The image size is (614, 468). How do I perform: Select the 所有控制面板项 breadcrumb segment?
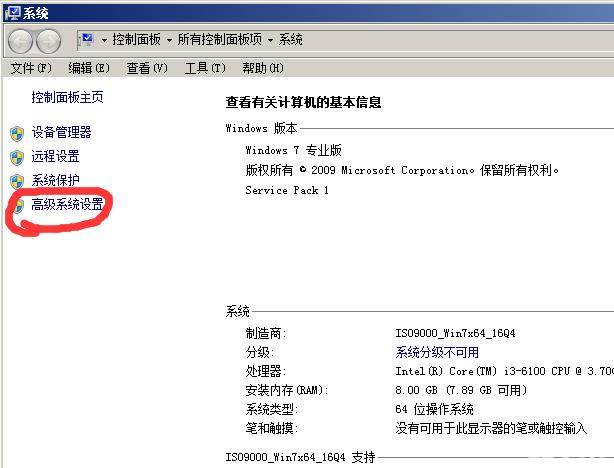pyautogui.click(x=220, y=40)
